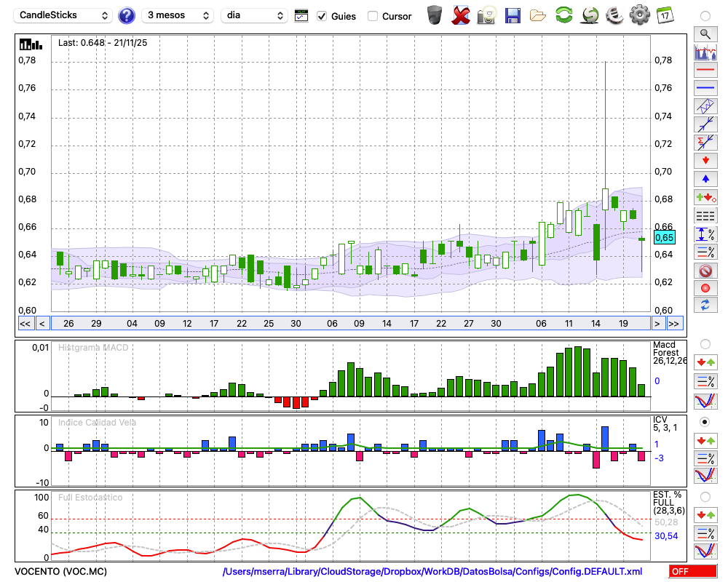Uncheck the Guies checkbox
This screenshot has width=728, height=582.
[x=323, y=16]
